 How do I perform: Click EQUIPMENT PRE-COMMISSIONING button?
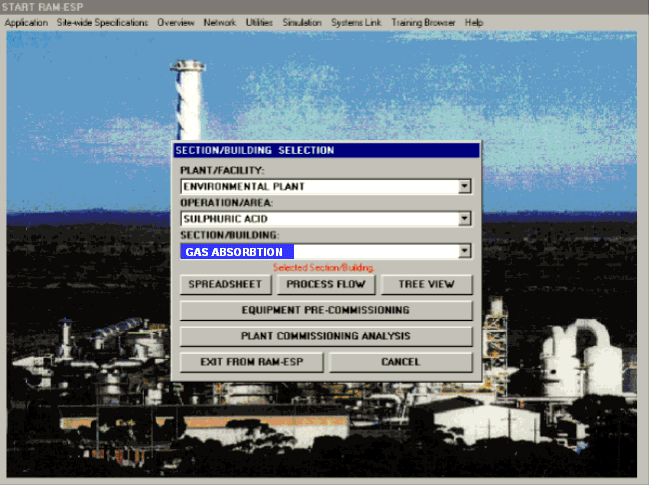pyautogui.click(x=326, y=310)
